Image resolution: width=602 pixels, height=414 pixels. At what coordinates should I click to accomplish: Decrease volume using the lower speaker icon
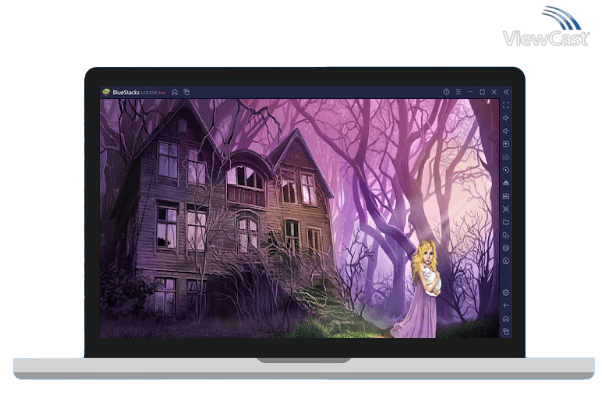[x=506, y=131]
